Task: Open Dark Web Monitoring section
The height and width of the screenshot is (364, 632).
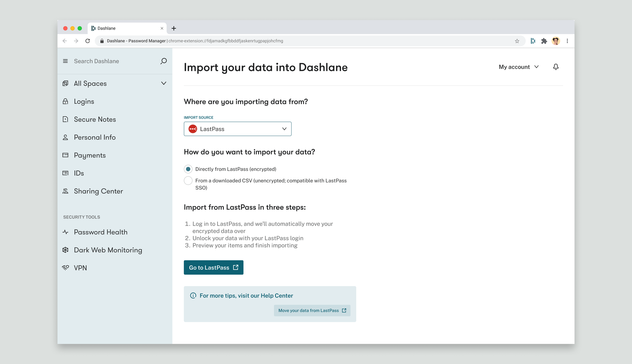Action: click(108, 250)
